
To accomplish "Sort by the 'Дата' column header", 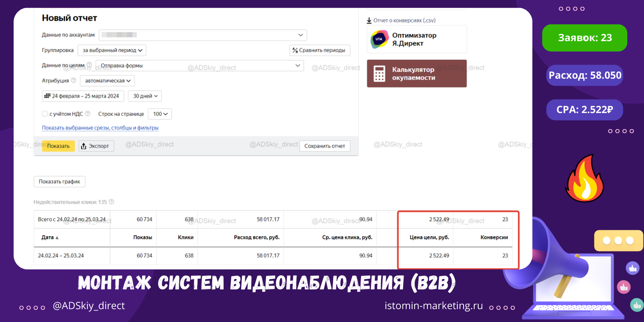I will (48, 237).
